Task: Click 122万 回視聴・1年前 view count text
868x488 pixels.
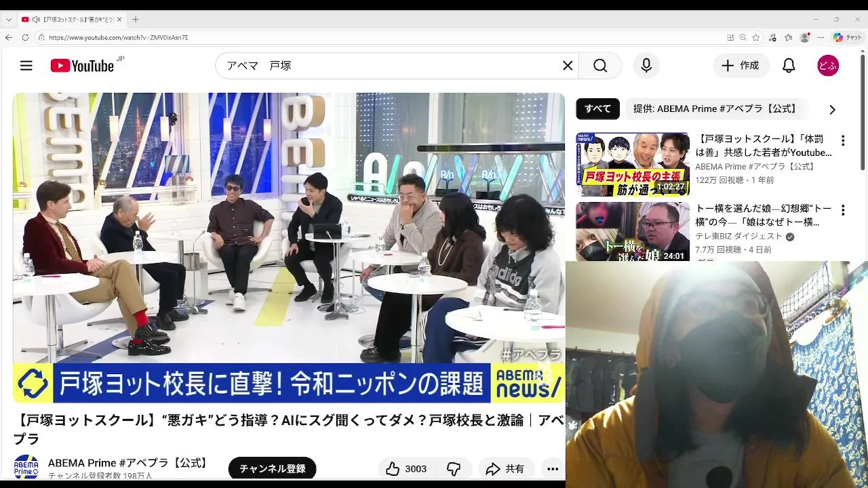Action: 734,180
